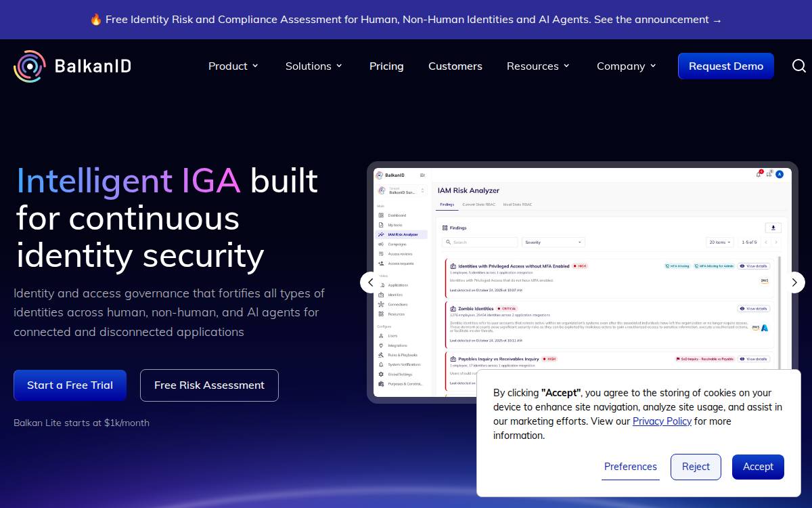Click View details for the privileged access without MFA finding

(753, 266)
